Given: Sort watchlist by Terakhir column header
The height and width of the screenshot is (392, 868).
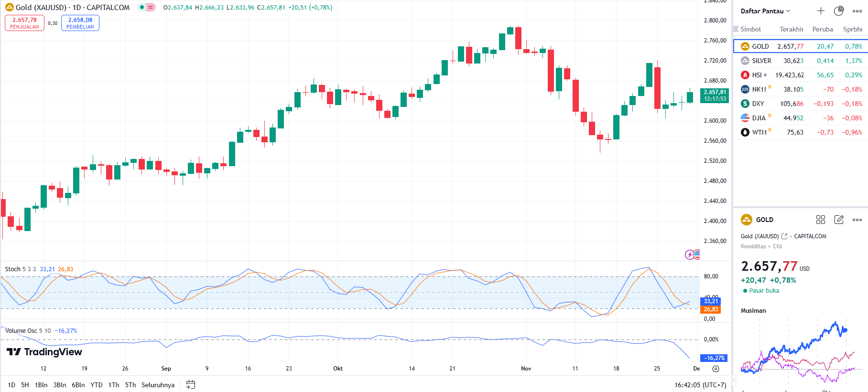Looking at the screenshot, I should pyautogui.click(x=792, y=29).
